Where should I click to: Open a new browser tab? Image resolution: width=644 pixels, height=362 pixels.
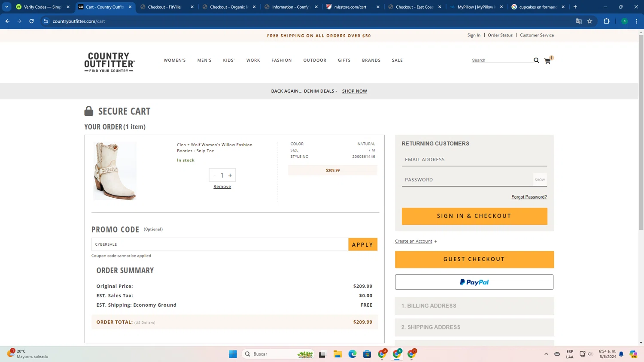575,7
